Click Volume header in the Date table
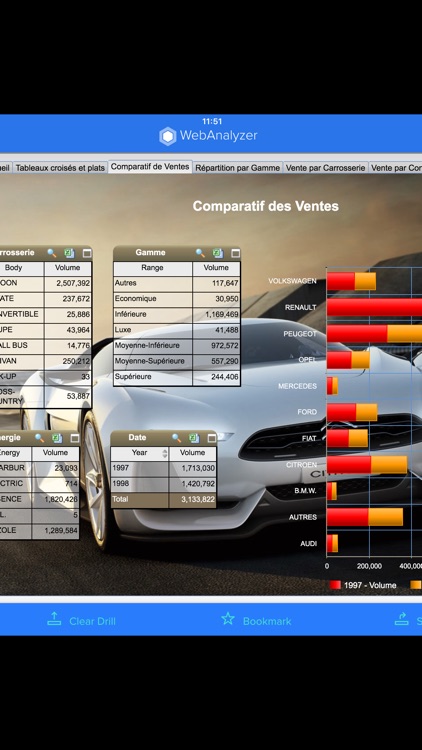 pyautogui.click(x=192, y=452)
